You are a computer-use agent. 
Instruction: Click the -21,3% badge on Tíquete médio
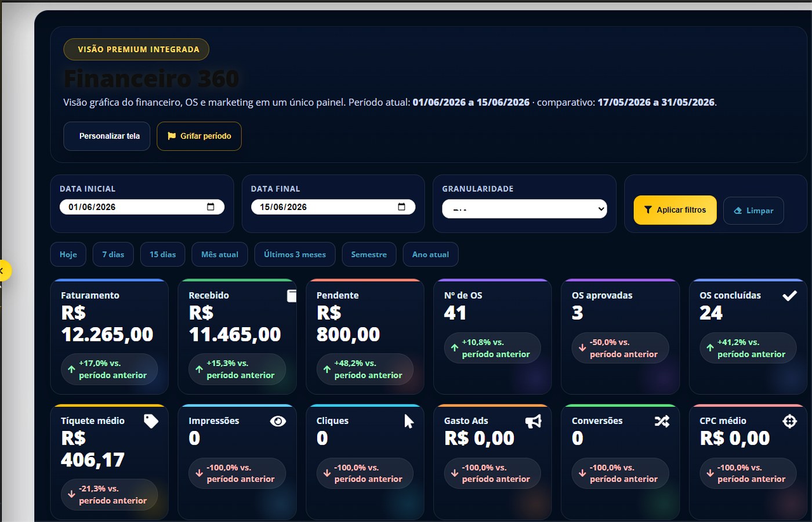pos(109,495)
